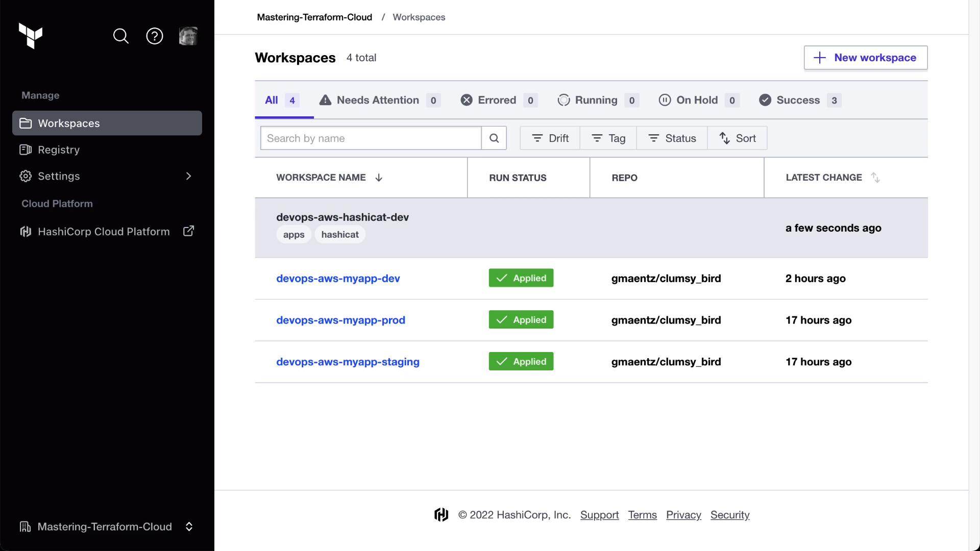Open the Drift filter dropdown
This screenshot has width=980, height=551.
click(x=550, y=138)
